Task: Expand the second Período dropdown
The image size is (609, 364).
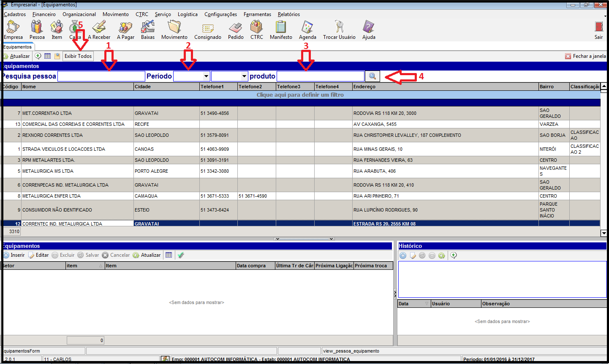Action: pos(244,76)
